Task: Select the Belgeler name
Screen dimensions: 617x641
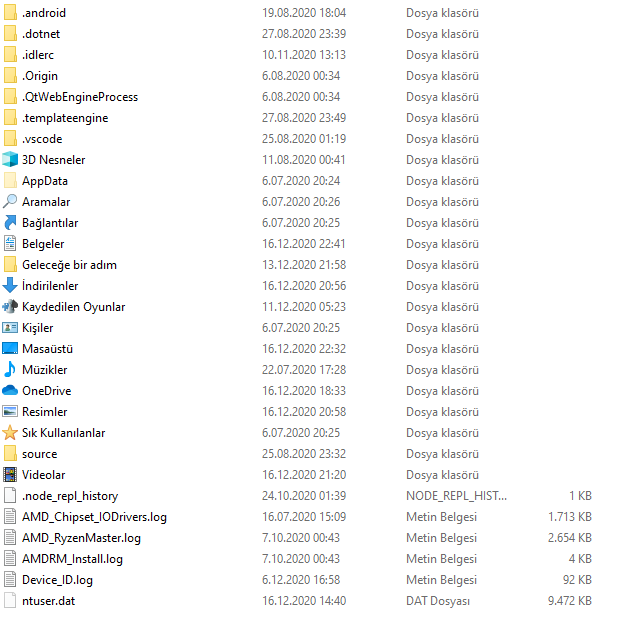Action: click(43, 244)
